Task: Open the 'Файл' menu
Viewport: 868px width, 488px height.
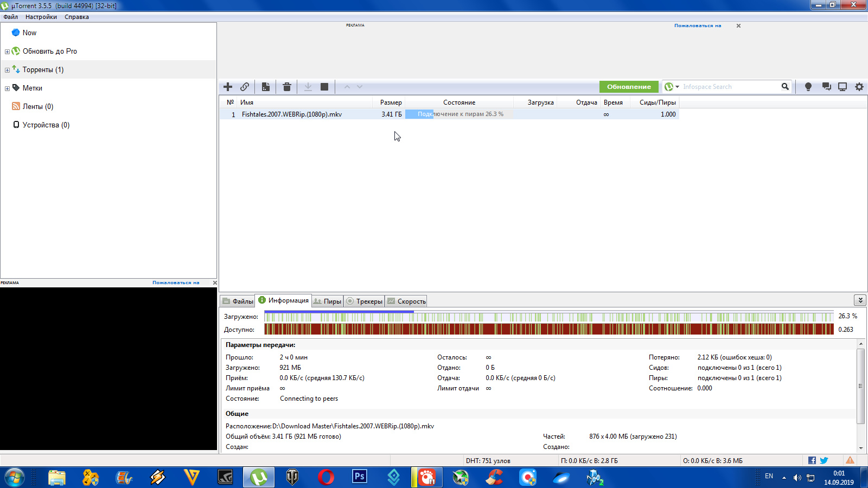Action: click(x=10, y=17)
